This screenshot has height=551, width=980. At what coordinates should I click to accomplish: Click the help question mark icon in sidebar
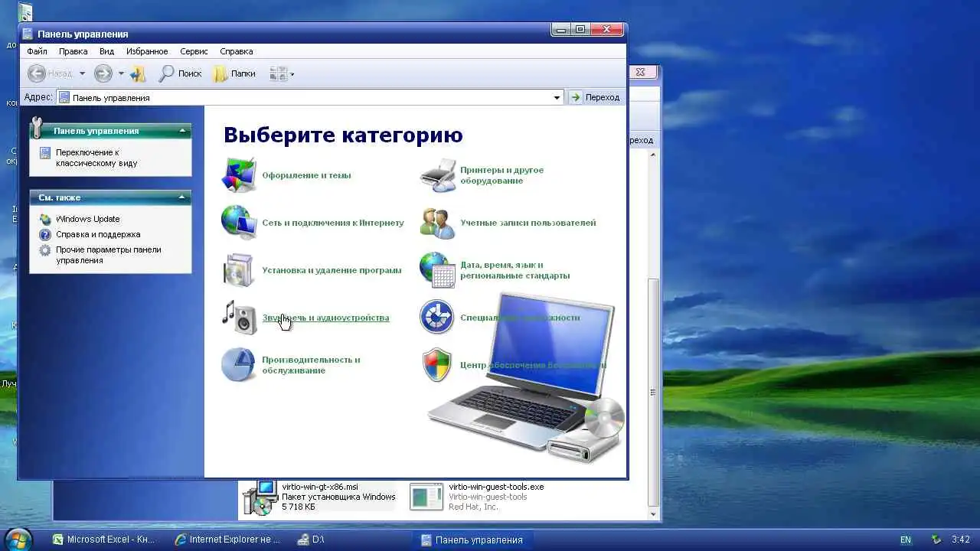tap(45, 234)
